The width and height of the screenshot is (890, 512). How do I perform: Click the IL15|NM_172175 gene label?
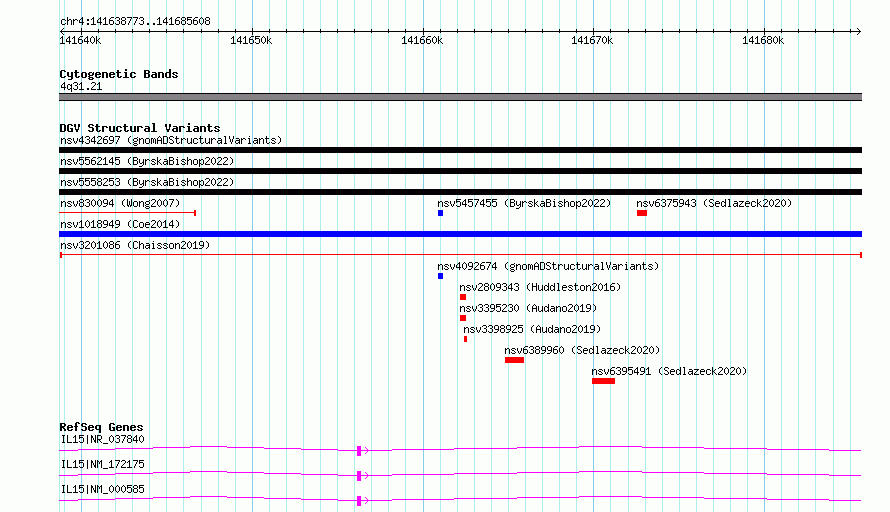(102, 464)
